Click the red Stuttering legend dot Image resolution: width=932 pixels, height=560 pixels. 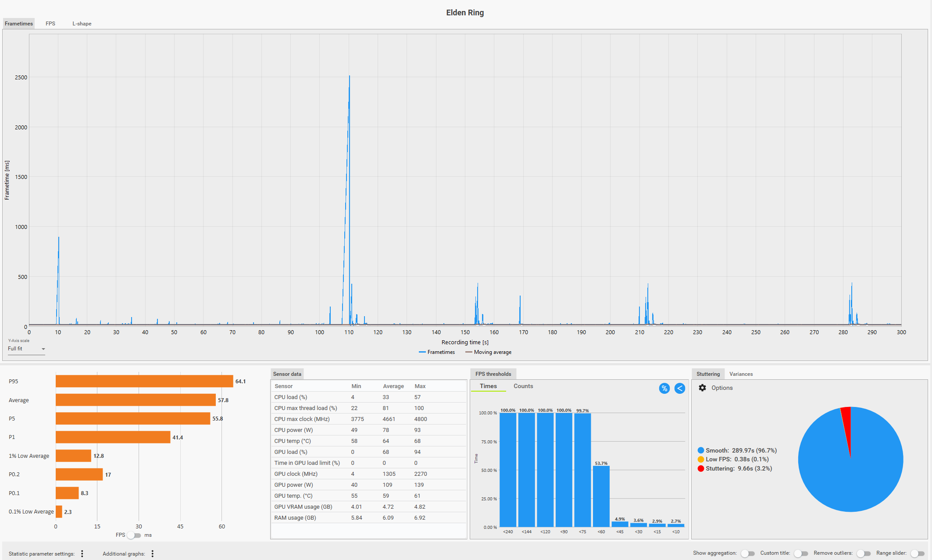[701, 468]
